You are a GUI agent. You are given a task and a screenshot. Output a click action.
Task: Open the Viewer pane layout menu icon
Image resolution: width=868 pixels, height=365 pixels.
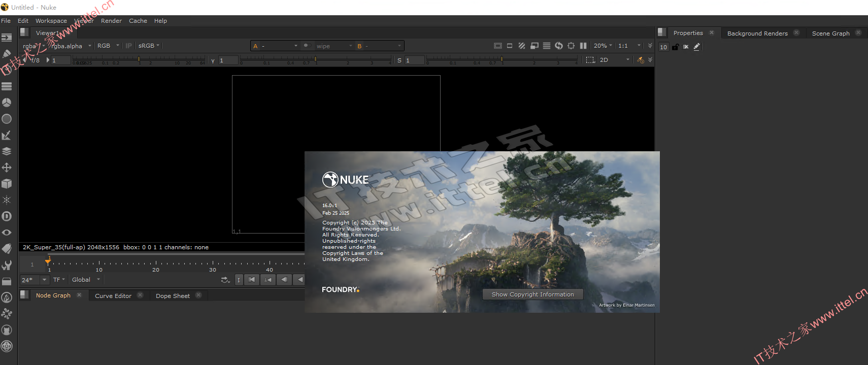point(24,32)
